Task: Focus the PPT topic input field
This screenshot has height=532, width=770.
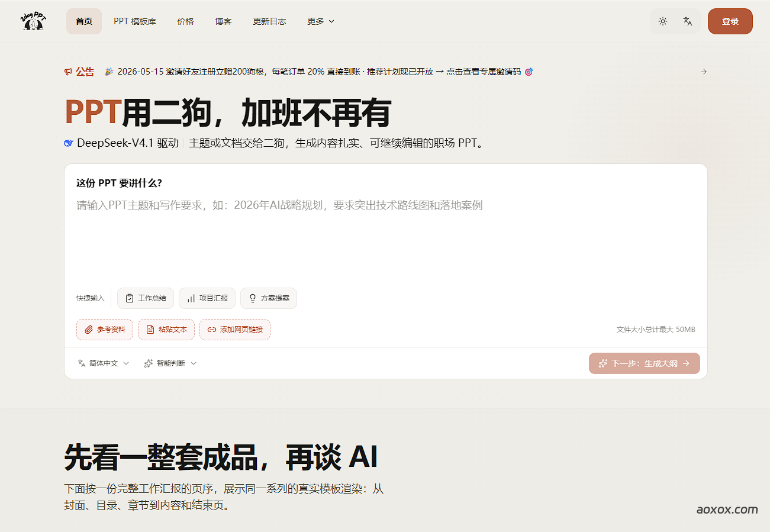Action: pos(385,240)
